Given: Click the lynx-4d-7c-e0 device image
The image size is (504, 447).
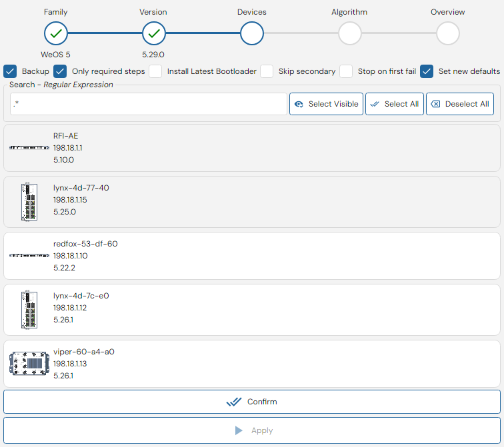Looking at the screenshot, I should click(29, 310).
